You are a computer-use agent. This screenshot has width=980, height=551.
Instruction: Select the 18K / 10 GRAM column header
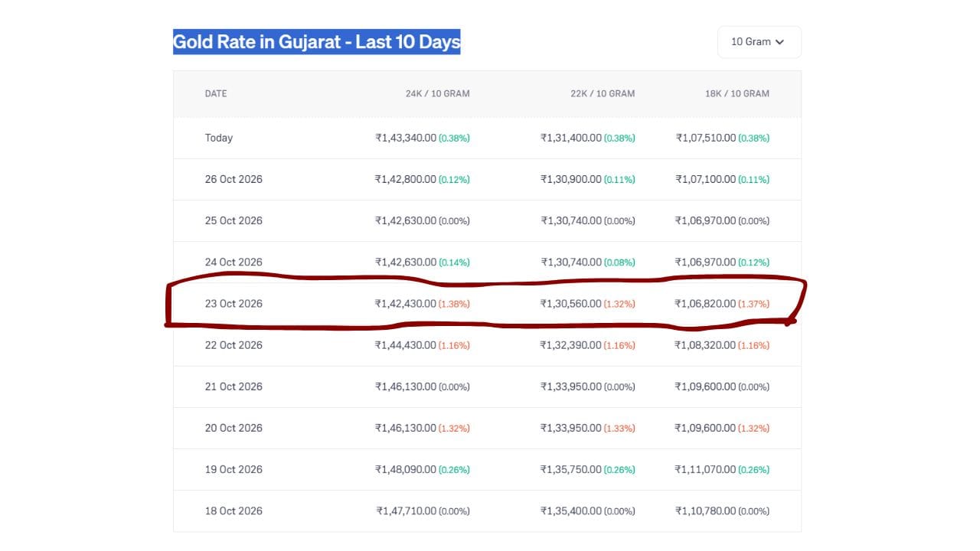[737, 93]
